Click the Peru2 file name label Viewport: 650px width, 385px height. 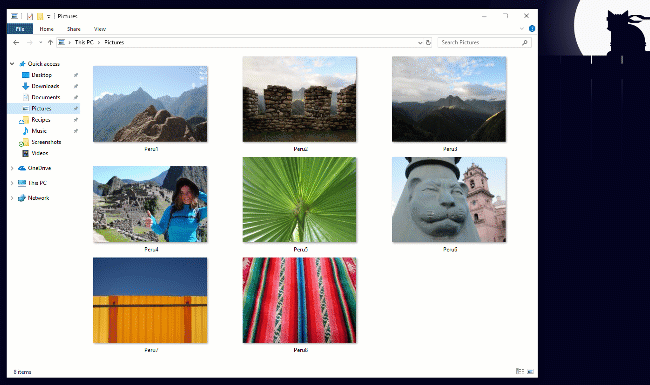pos(301,149)
